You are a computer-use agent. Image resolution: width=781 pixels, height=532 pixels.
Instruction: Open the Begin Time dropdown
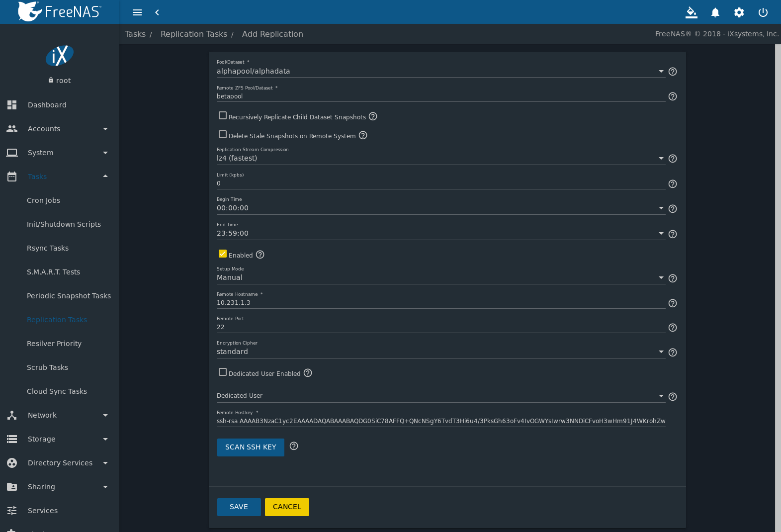pyautogui.click(x=441, y=208)
